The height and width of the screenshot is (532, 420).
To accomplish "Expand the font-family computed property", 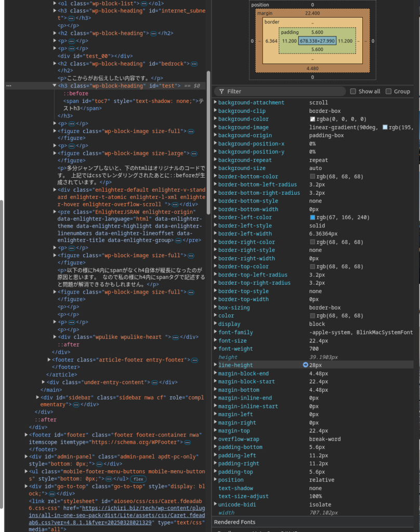I will click(x=215, y=332).
